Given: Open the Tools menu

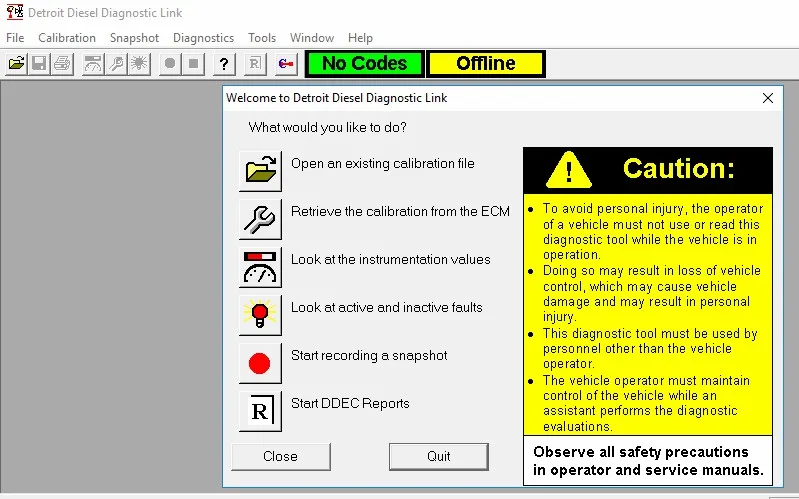Looking at the screenshot, I should coord(262,38).
